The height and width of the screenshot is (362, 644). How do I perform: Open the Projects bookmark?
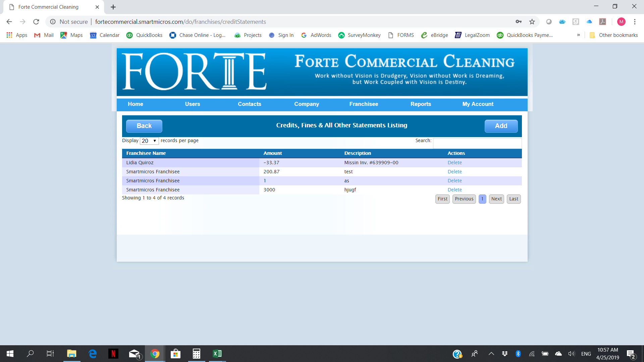coord(248,35)
